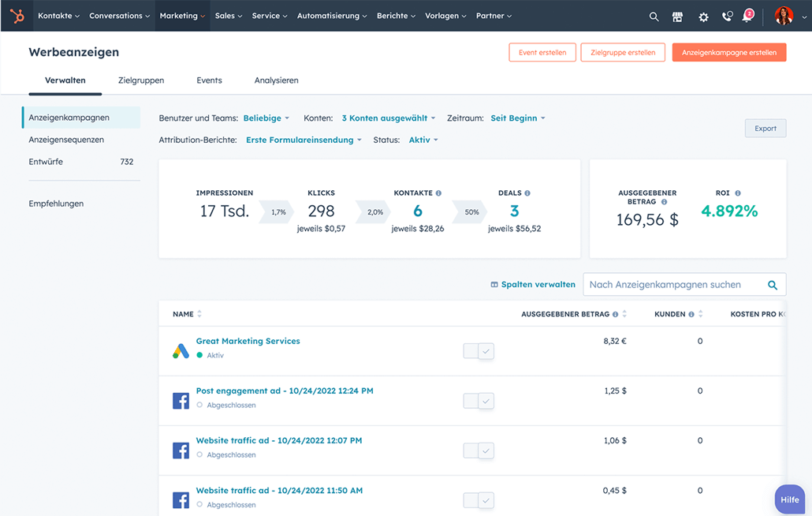The image size is (812, 516).
Task: Click the Facebook icon on the Post engagement ad
Action: 181,401
